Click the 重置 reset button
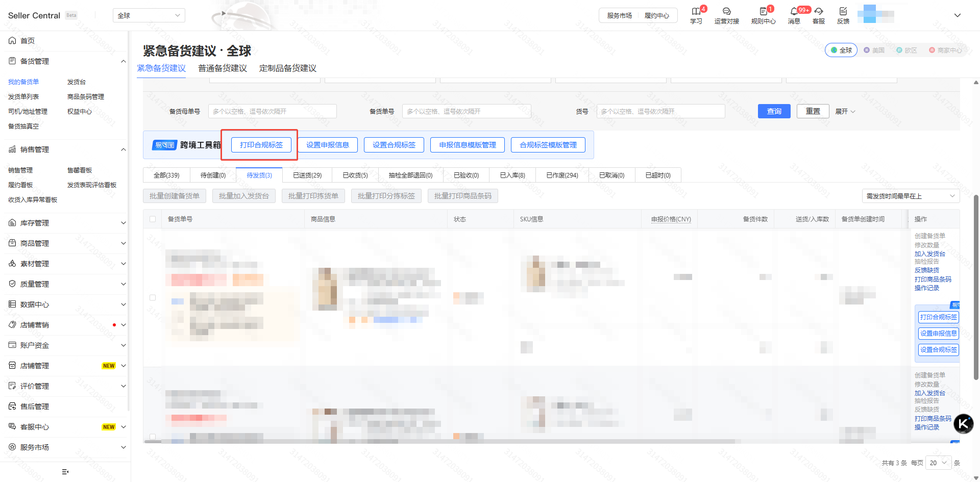 click(x=813, y=111)
